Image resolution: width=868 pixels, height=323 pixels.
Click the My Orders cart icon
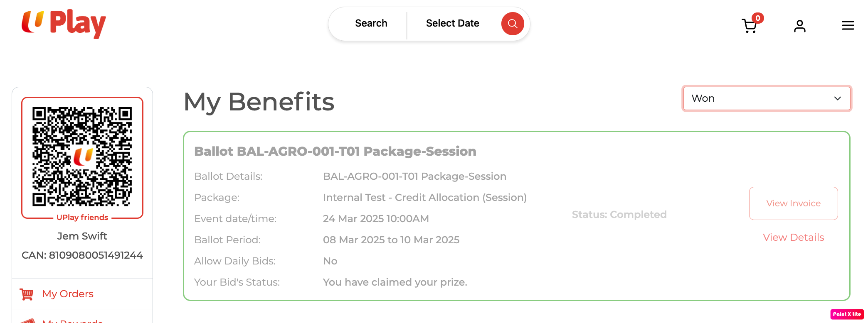pyautogui.click(x=27, y=294)
